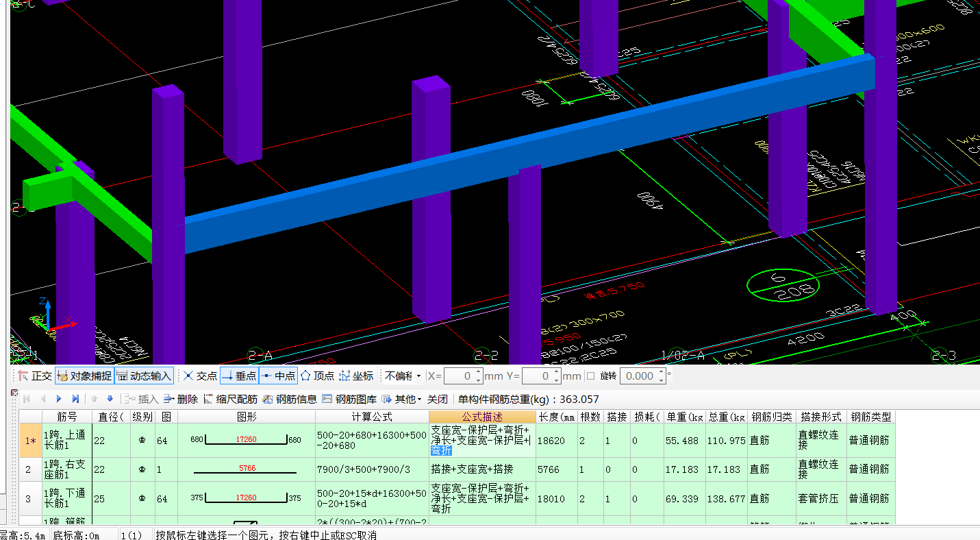Screen dimensions: 980x540
Task: Go to last rebar record
Action: coord(75,399)
